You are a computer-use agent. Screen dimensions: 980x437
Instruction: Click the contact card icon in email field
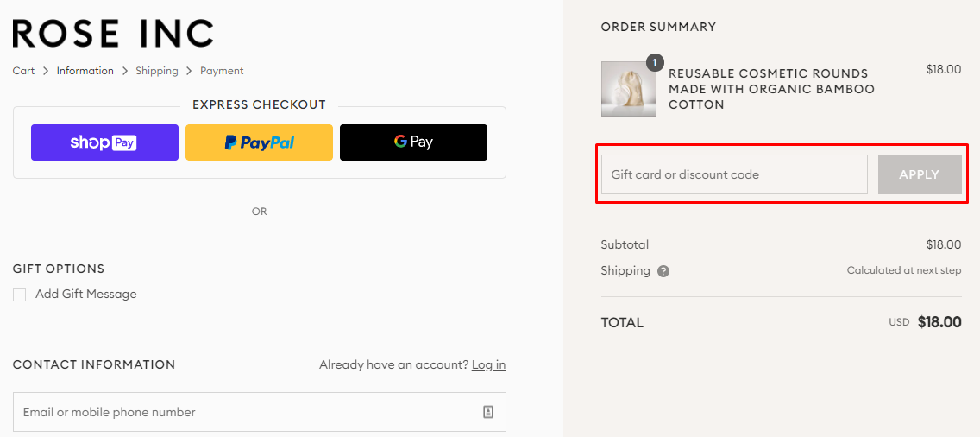tap(488, 412)
